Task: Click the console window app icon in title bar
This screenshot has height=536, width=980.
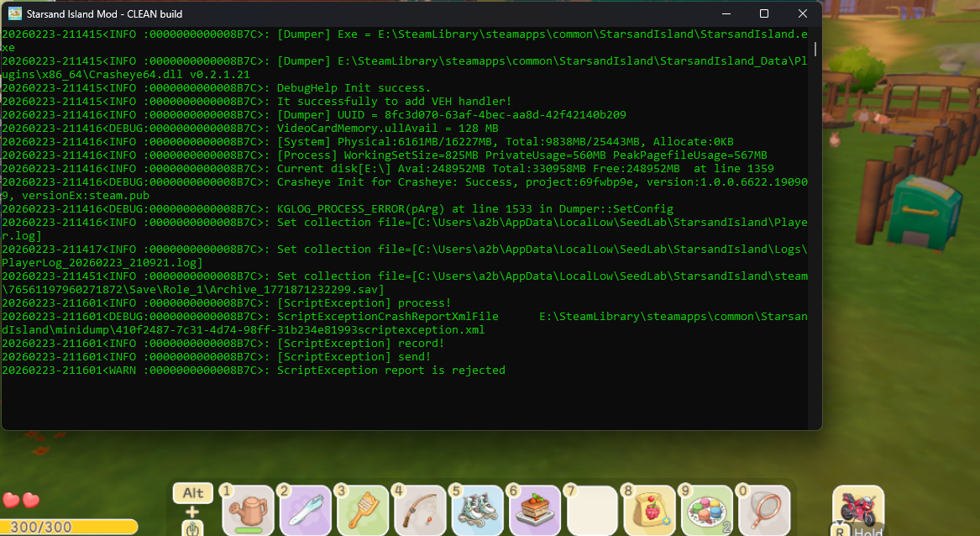Action: click(14, 13)
